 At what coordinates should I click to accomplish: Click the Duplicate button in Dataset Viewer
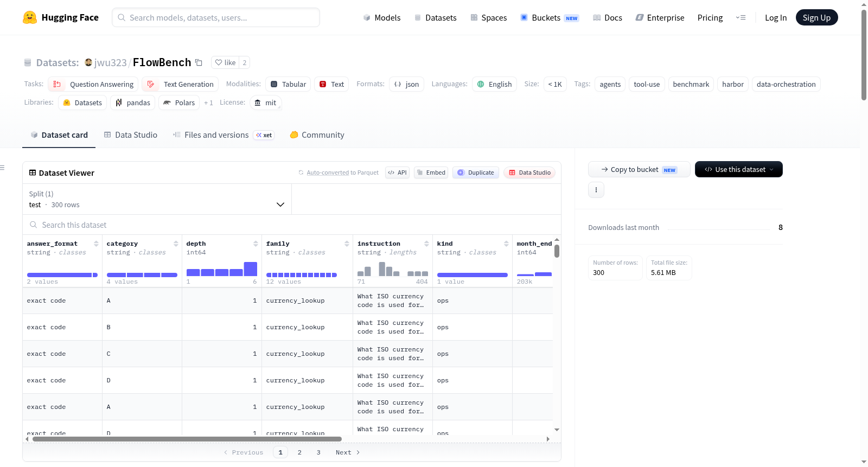(476, 172)
